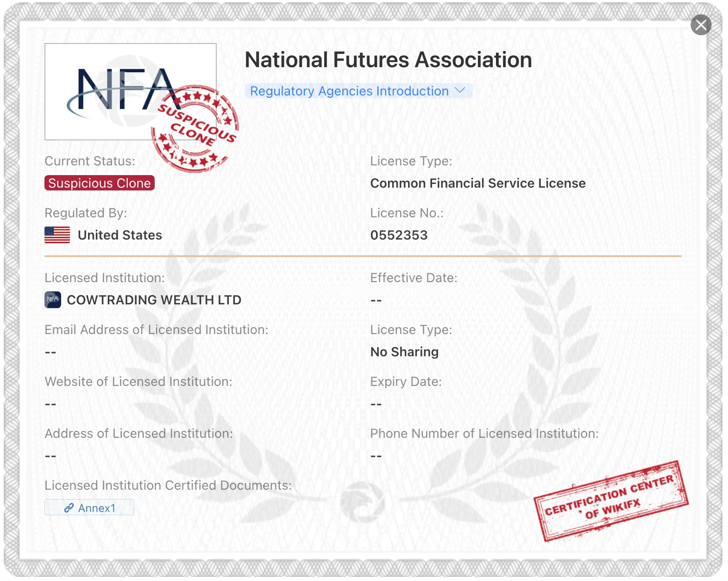Image resolution: width=728 pixels, height=581 pixels.
Task: Click the Current Status label
Action: point(90,161)
